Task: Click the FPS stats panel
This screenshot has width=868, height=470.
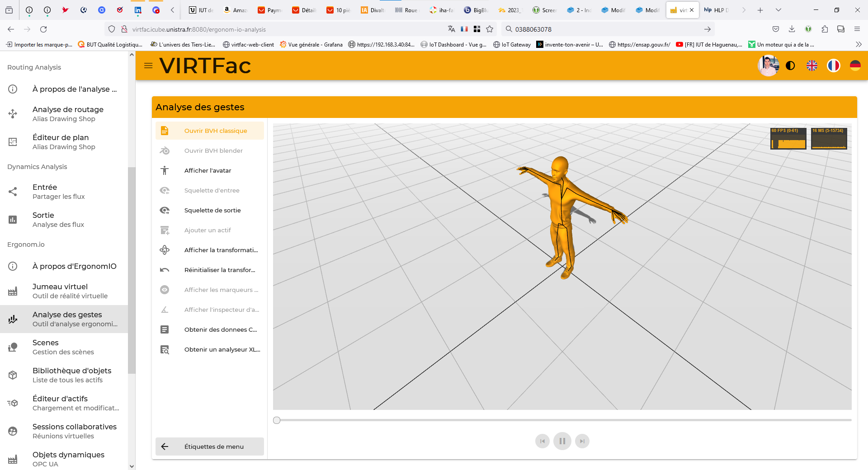Action: point(788,138)
